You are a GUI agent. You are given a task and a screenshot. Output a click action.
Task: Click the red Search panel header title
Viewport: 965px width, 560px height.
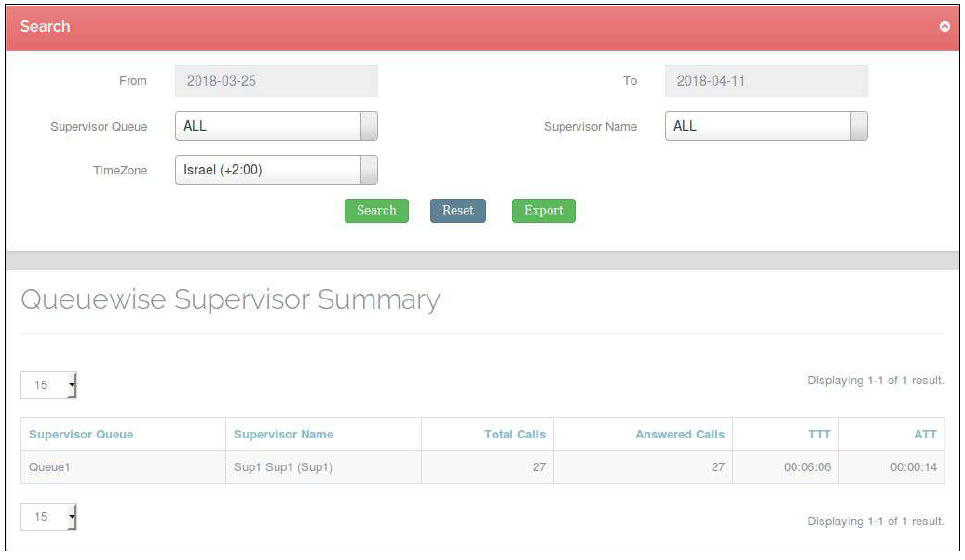[x=46, y=27]
